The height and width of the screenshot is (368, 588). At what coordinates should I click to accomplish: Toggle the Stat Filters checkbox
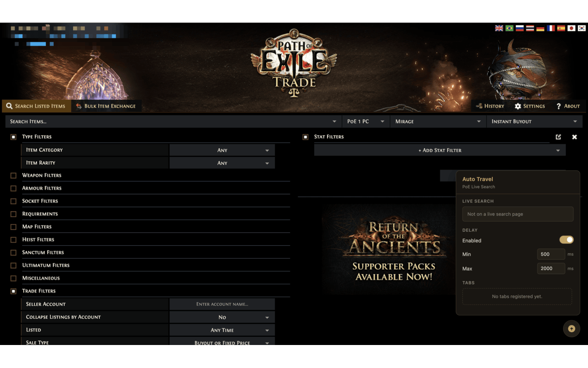point(305,137)
